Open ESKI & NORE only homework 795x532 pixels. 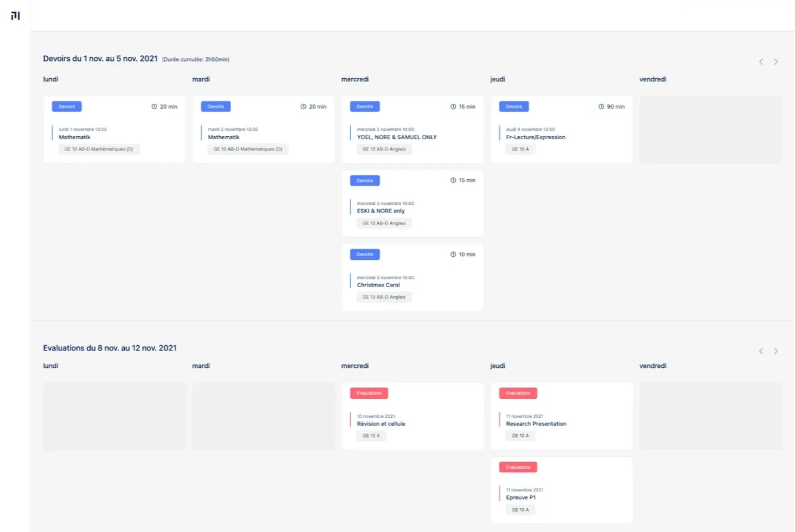pos(380,211)
